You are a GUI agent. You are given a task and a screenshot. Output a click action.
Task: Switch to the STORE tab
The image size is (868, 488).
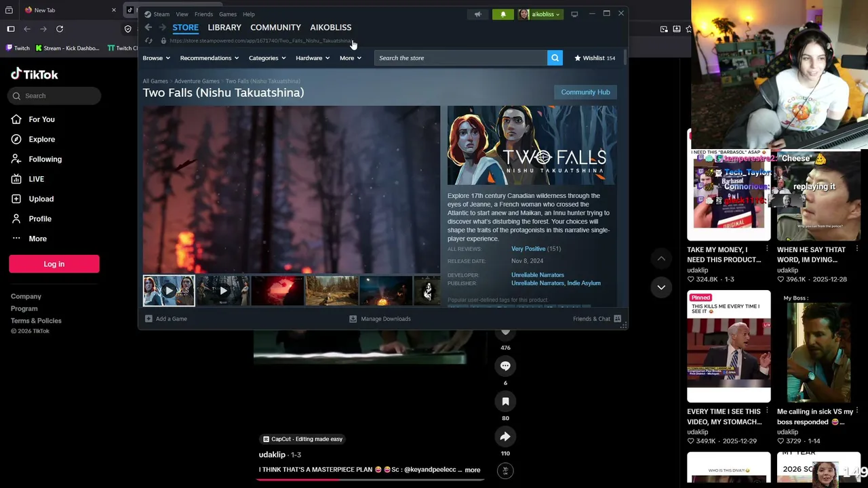coord(185,27)
